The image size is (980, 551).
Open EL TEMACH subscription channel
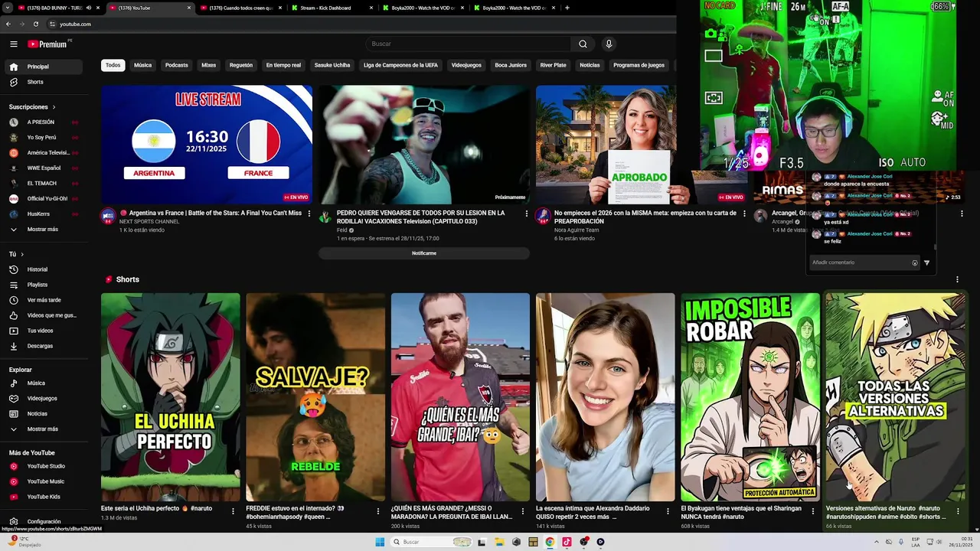point(44,183)
